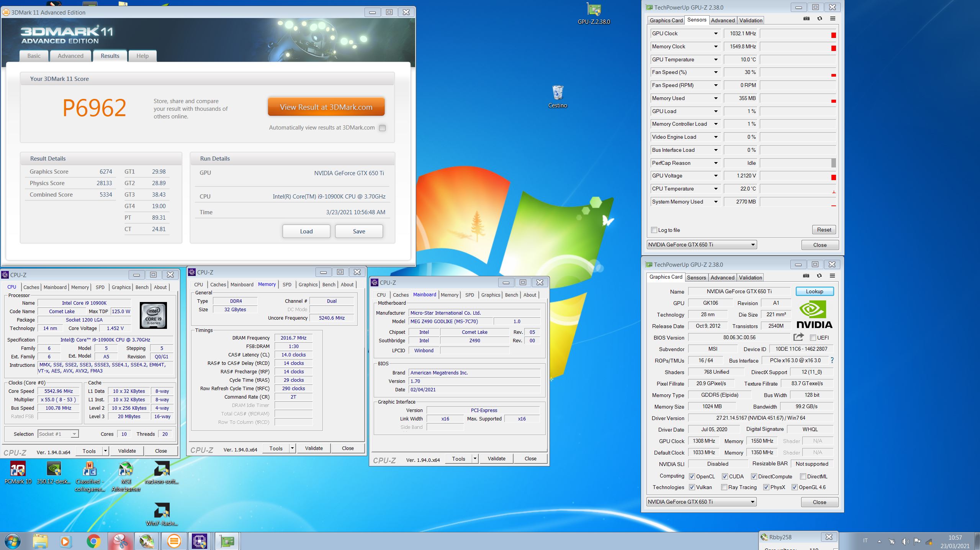Click View Result at 3DMark.com button
This screenshot has height=550, width=980.
(326, 107)
